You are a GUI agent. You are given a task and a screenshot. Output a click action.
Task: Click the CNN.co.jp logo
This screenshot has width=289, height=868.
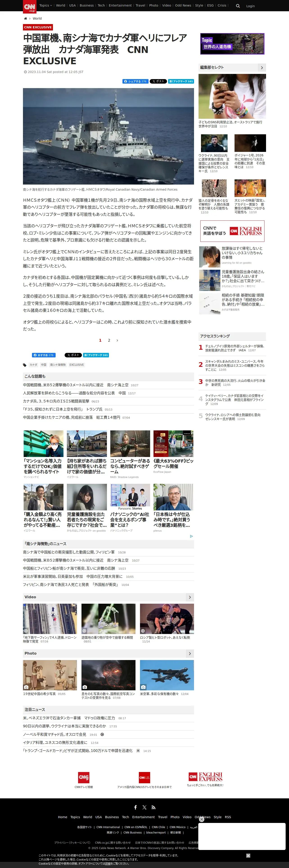pos(30,6)
